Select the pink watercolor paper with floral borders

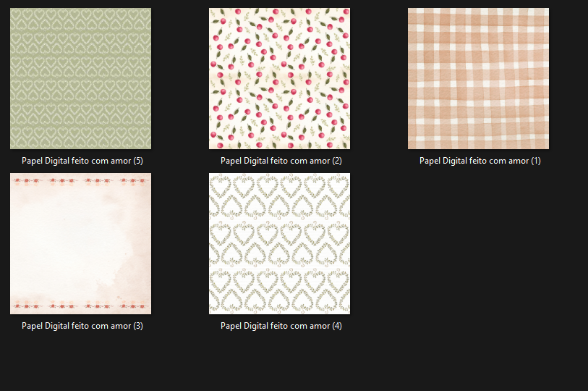point(80,243)
